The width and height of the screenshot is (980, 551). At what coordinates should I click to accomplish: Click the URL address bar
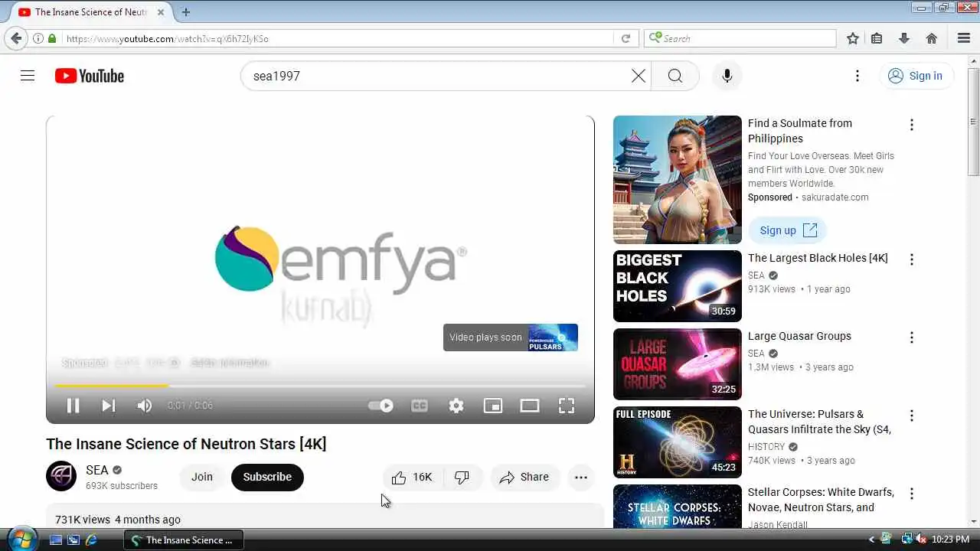click(x=337, y=38)
